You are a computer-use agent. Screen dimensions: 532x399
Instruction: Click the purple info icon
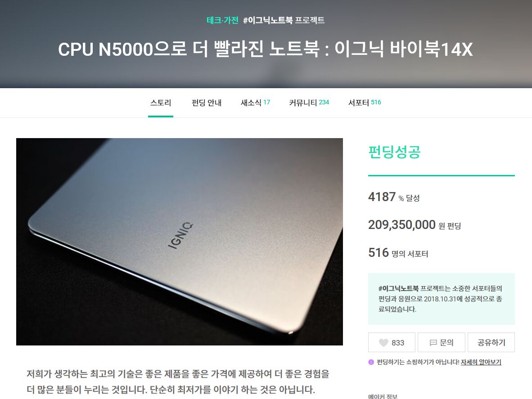click(371, 362)
